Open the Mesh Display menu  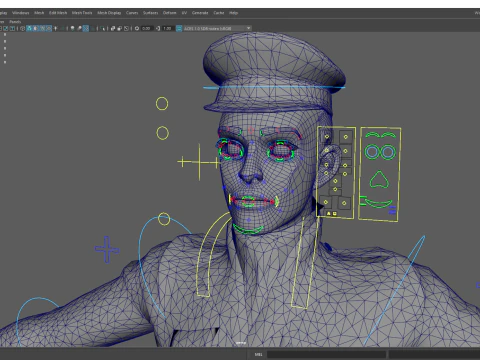coord(109,13)
